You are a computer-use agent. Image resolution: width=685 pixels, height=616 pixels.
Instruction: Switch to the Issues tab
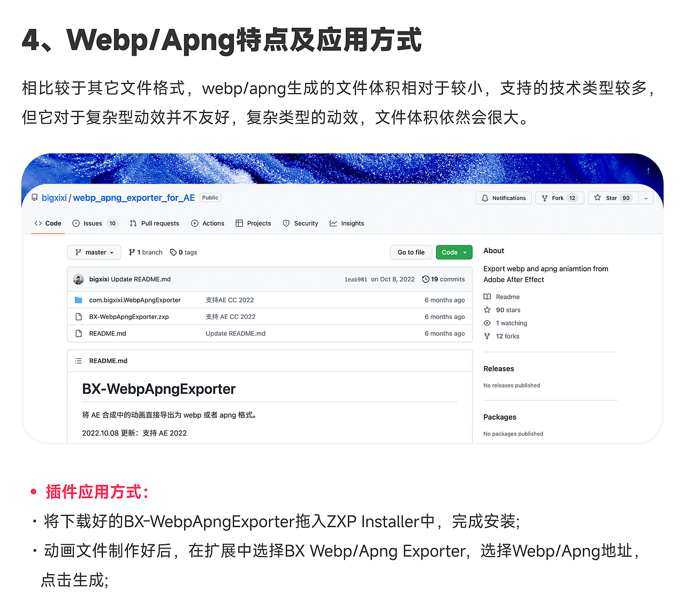click(x=94, y=223)
